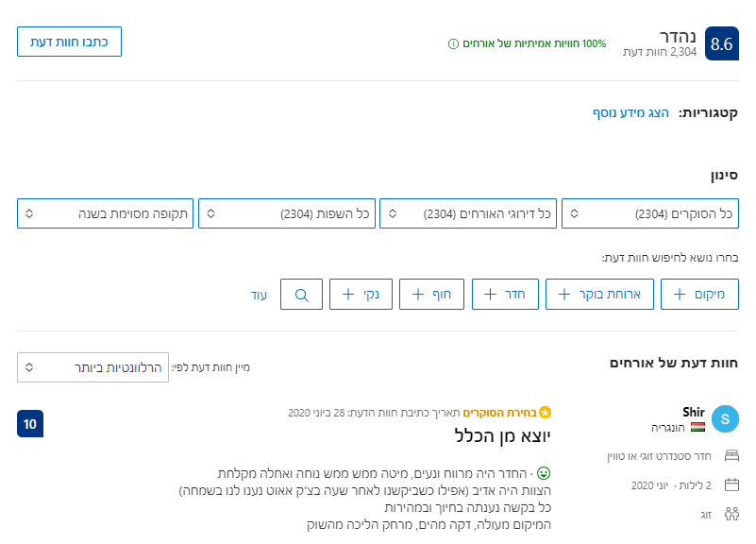Click the calendar icon beside 2 nights
This screenshot has width=756, height=544.
[x=731, y=485]
